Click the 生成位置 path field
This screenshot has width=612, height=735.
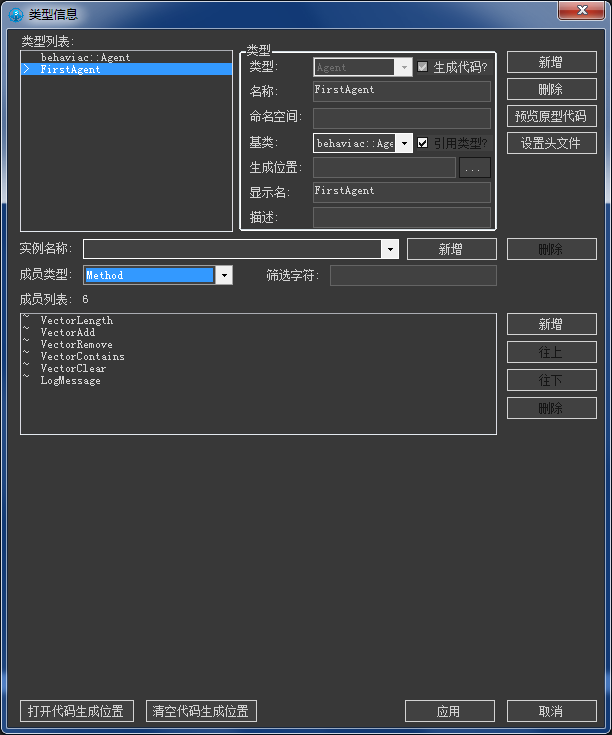pos(384,167)
